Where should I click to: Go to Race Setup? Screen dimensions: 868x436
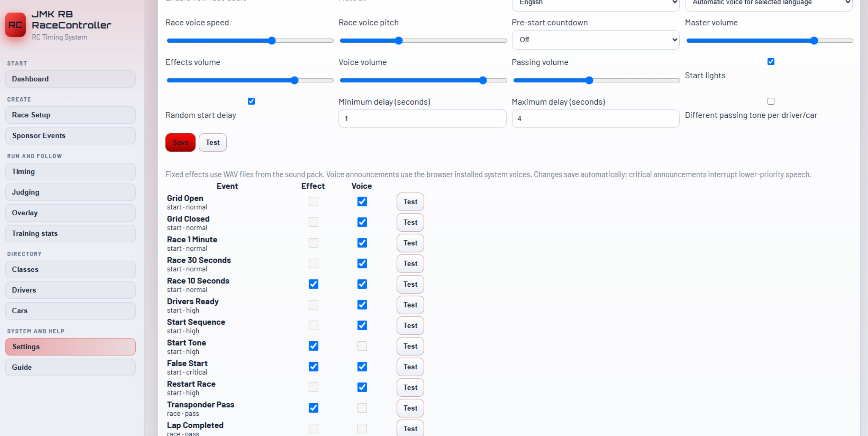click(70, 115)
